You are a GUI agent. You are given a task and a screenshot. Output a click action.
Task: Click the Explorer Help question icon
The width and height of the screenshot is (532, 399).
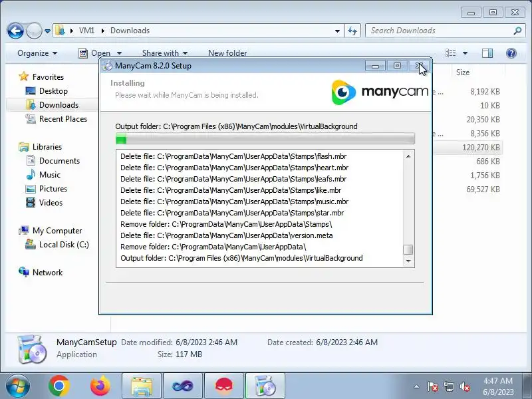pos(511,53)
